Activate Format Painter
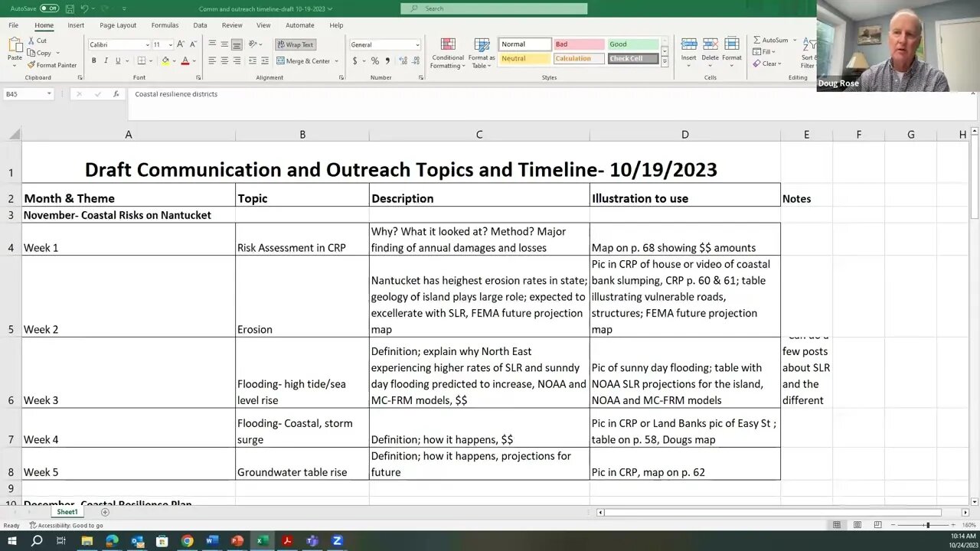Viewport: 980px width, 551px height. (x=53, y=65)
